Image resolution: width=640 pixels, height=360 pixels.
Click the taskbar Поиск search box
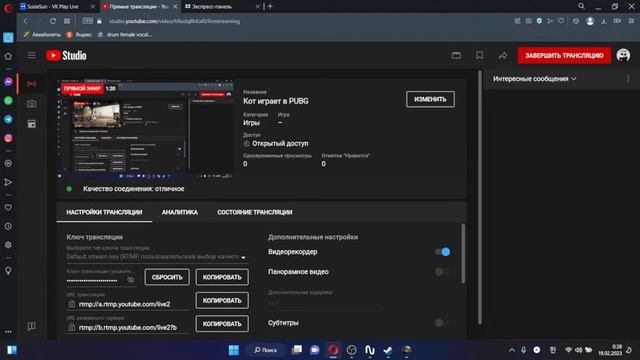click(266, 350)
